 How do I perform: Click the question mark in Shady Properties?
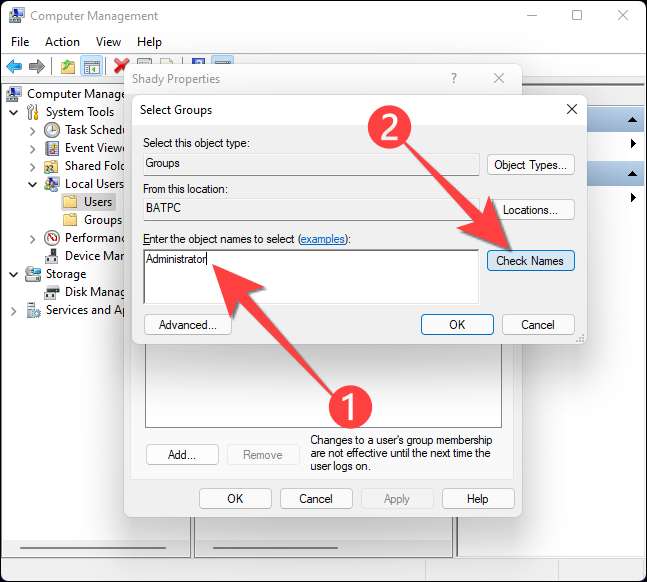(x=454, y=78)
